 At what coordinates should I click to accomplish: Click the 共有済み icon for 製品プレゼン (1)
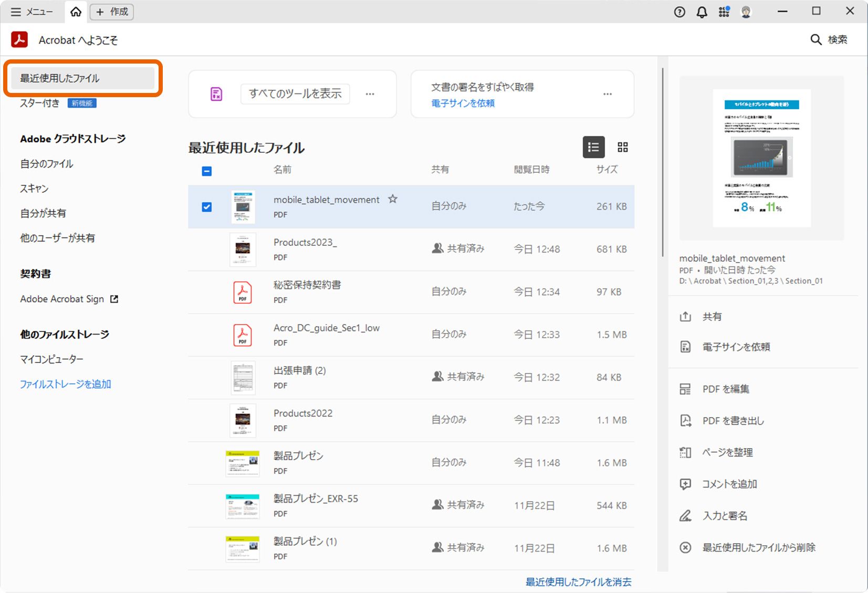click(x=437, y=547)
